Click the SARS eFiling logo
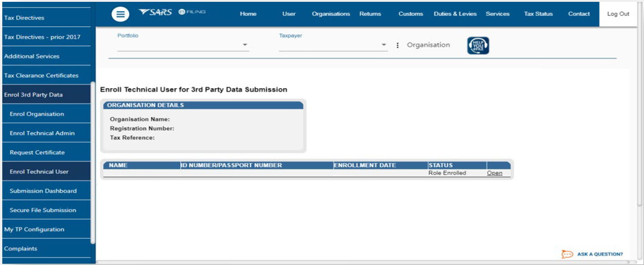Image resolution: width=644 pixels, height=265 pixels. [172, 12]
